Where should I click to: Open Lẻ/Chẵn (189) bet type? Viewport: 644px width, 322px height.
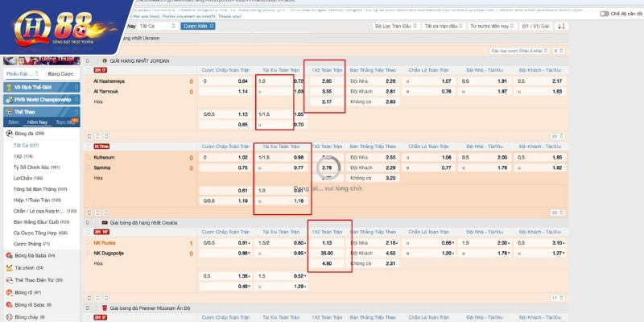click(x=29, y=178)
